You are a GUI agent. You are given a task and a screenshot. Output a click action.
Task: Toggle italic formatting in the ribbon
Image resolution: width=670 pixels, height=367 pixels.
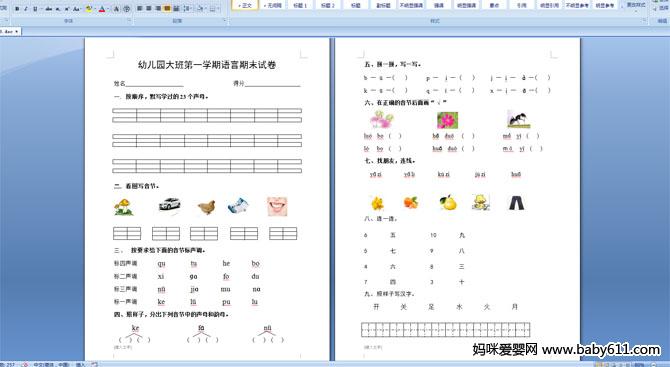pos(26,9)
